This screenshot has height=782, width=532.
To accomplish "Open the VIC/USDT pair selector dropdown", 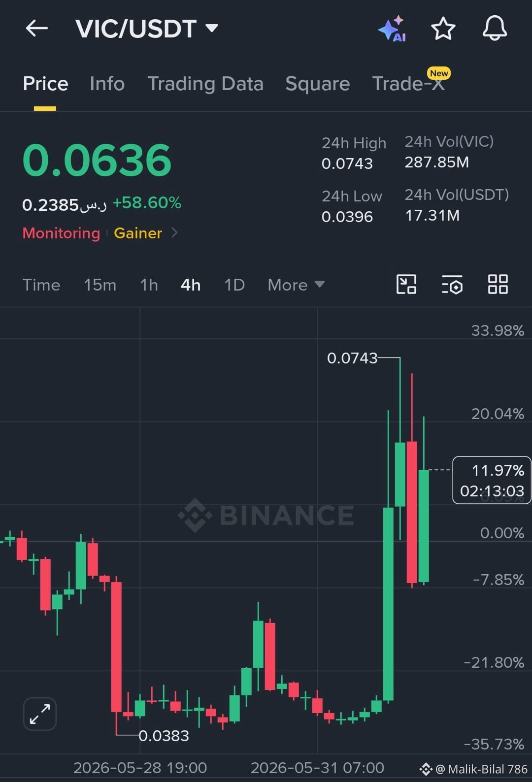I will (x=147, y=29).
